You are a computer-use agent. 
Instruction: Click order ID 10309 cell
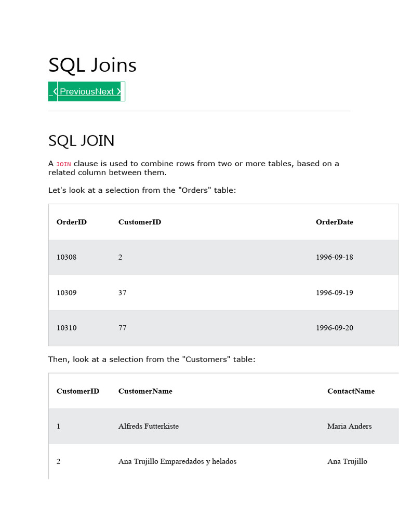pos(66,292)
